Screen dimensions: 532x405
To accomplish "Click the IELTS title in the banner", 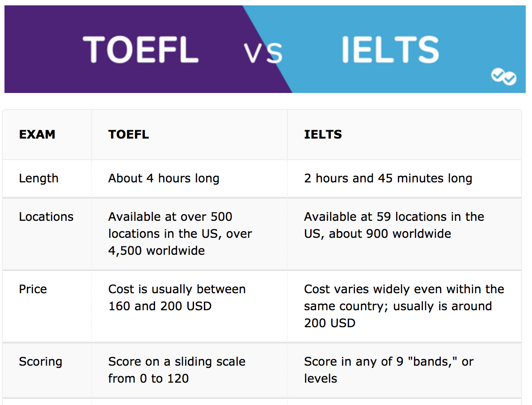I will (x=390, y=50).
